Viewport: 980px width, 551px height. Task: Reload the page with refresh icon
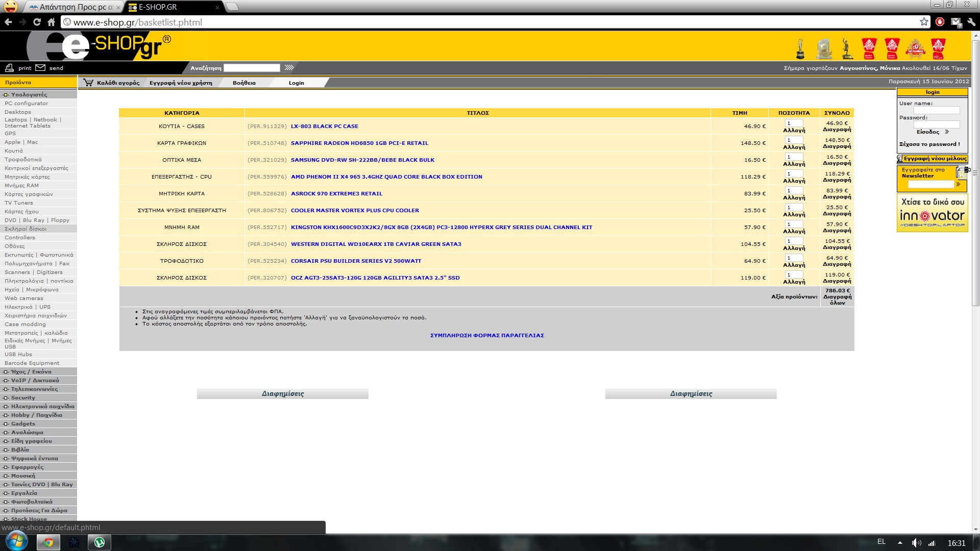pyautogui.click(x=37, y=22)
